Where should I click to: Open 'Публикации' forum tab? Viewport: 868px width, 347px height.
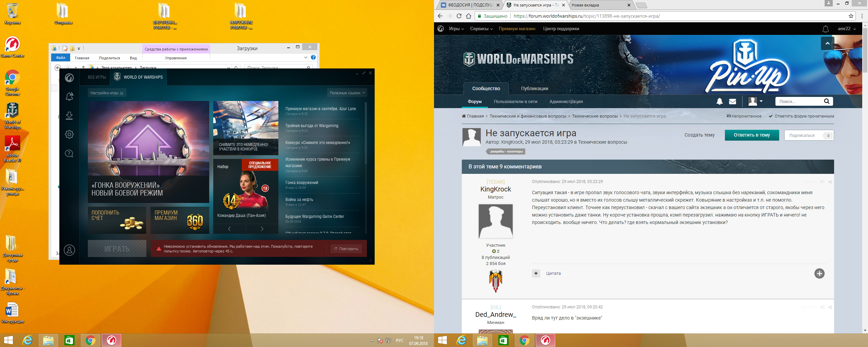pos(534,88)
